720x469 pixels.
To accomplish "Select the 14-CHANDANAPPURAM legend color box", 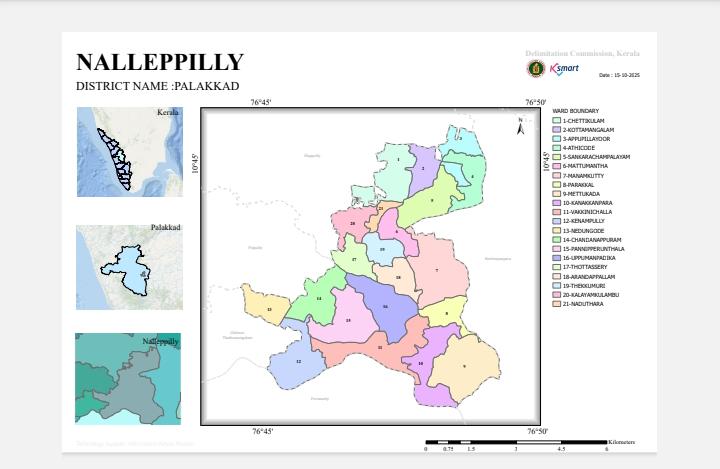I will pyautogui.click(x=557, y=240).
